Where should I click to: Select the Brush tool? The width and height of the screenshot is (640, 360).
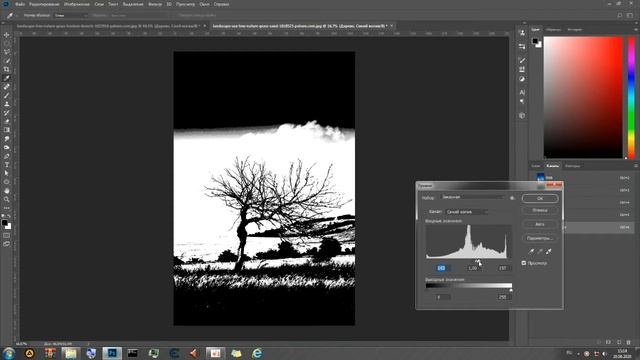pos(7,95)
